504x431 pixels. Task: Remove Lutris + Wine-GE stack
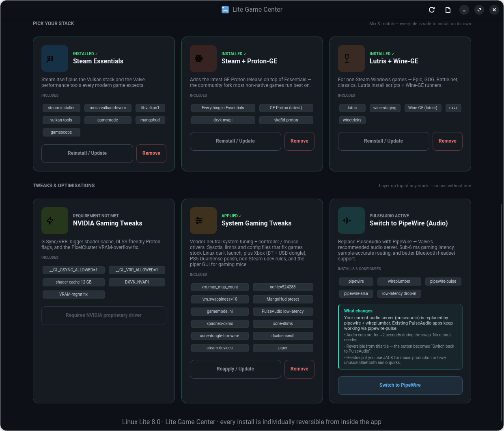pyautogui.click(x=448, y=141)
